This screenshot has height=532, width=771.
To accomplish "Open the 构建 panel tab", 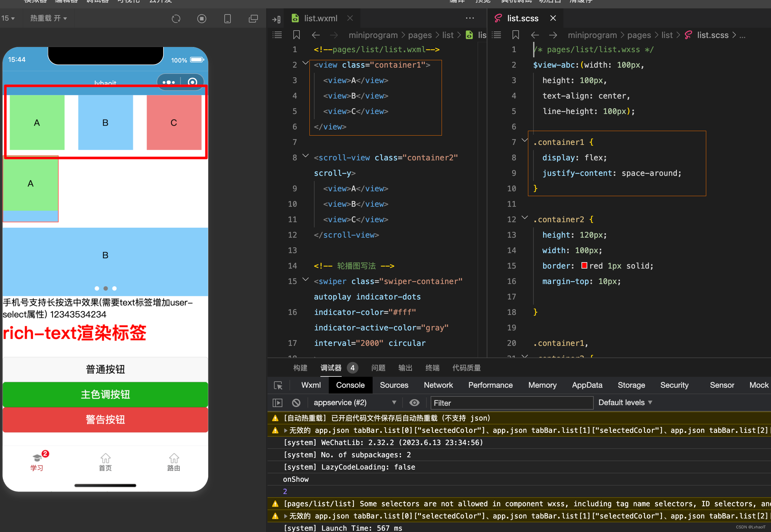I will tap(300, 368).
